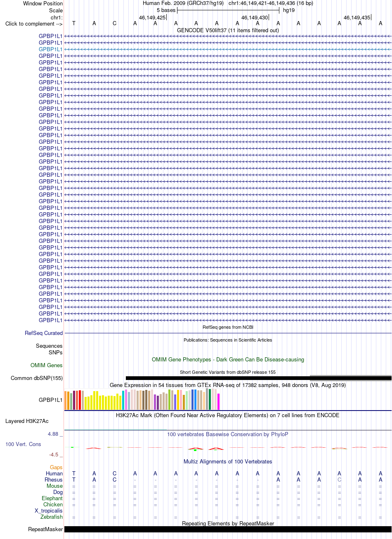Click the black RepeatMasker element bar
The height and width of the screenshot is (539, 392).
pyautogui.click(x=228, y=529)
